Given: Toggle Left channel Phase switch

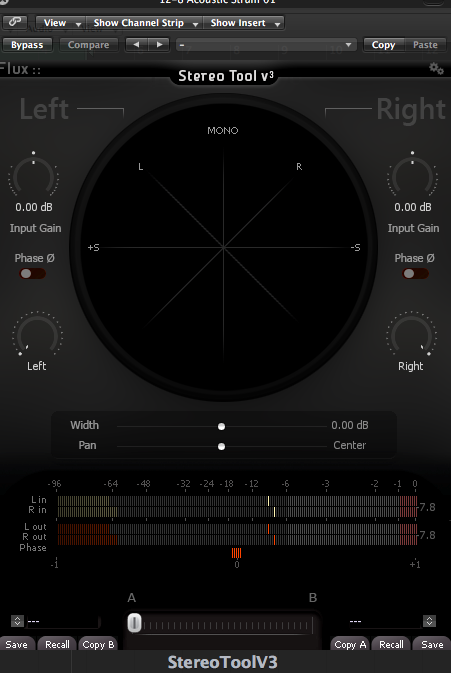Looking at the screenshot, I should click(x=32, y=273).
